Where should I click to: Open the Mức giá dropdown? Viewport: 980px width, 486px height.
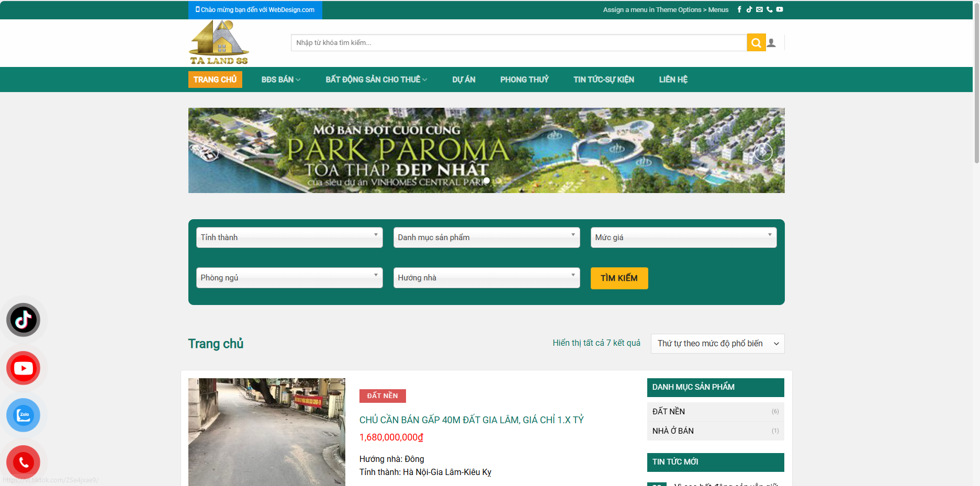[683, 238]
